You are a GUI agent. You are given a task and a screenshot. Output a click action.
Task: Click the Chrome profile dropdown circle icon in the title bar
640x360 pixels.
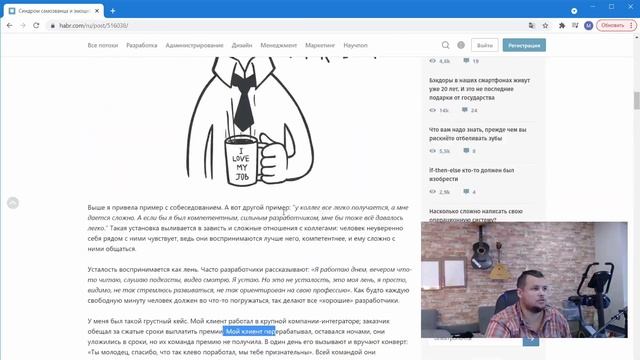(x=574, y=11)
